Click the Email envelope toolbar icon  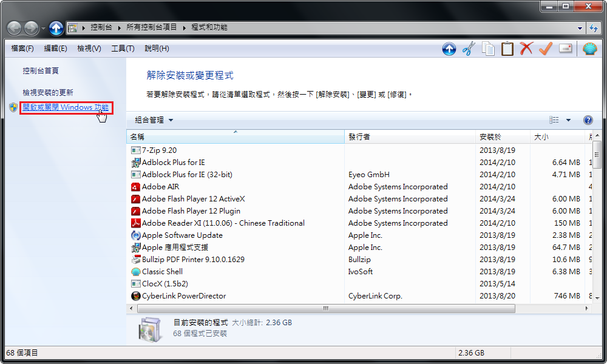point(566,49)
